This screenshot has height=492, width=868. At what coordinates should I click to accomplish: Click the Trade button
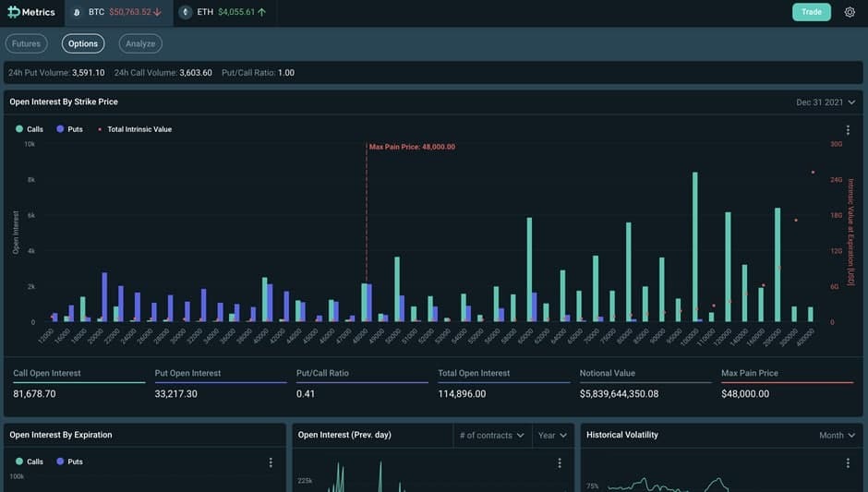click(812, 12)
